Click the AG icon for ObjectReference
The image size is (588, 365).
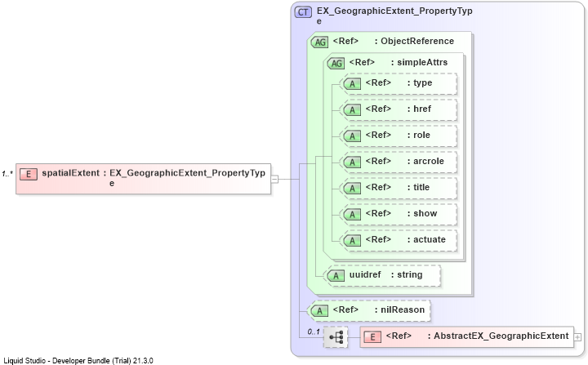319,42
